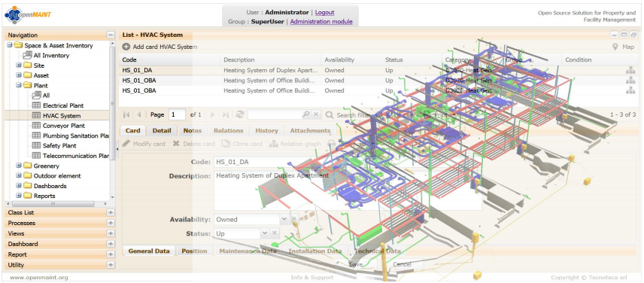Click the Save button
Image resolution: width=644 pixels, height=283 pixels.
tap(356, 264)
